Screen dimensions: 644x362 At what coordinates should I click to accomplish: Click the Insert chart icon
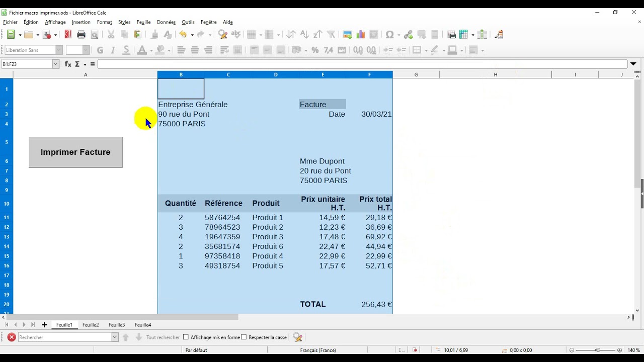click(x=361, y=35)
